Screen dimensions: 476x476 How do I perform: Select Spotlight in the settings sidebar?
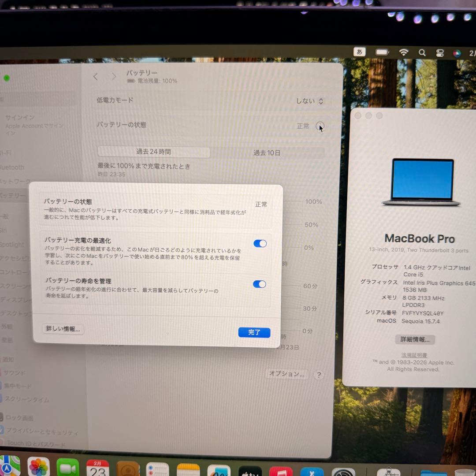tap(12, 244)
